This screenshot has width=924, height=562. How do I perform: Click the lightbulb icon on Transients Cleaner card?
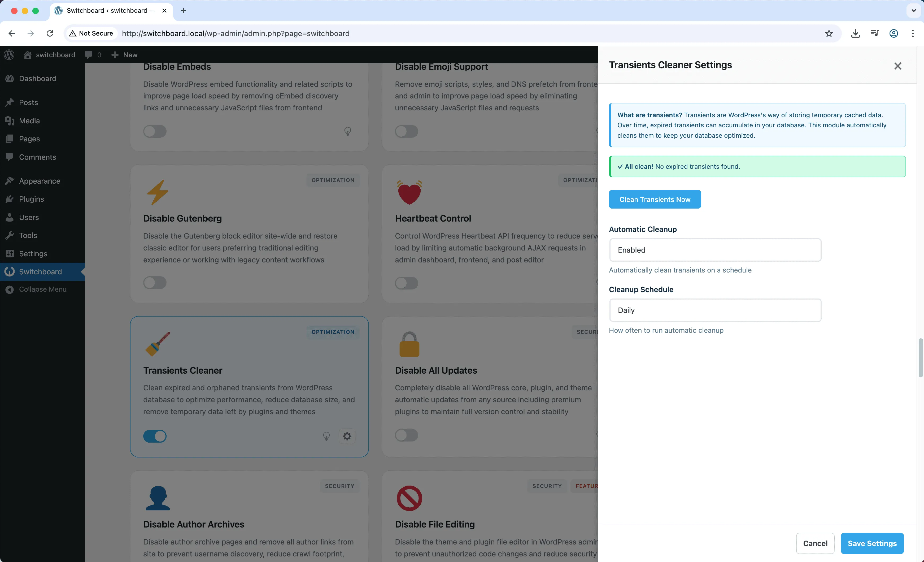(x=326, y=436)
